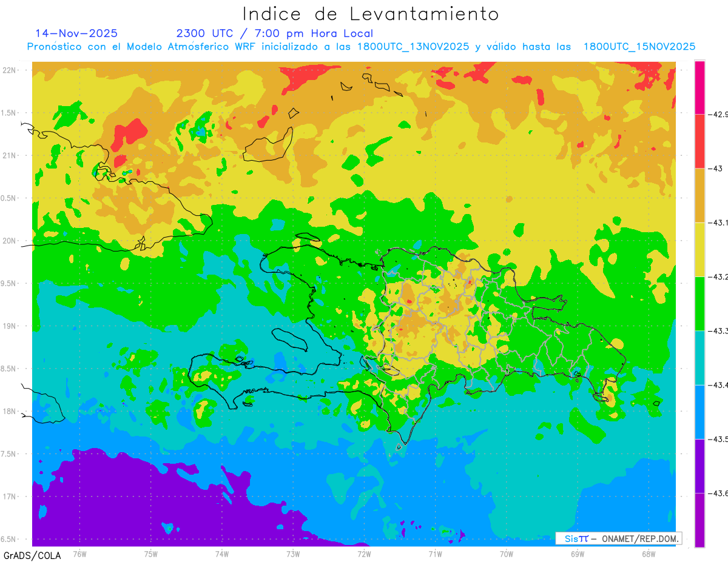Click the title "Indice de Levantamiento"
This screenshot has width=728, height=562.
(x=371, y=14)
